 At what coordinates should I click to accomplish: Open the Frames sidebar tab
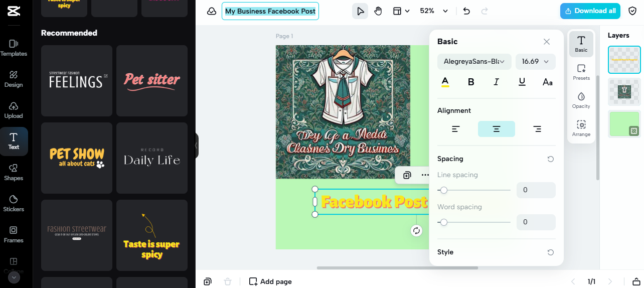coord(14,235)
